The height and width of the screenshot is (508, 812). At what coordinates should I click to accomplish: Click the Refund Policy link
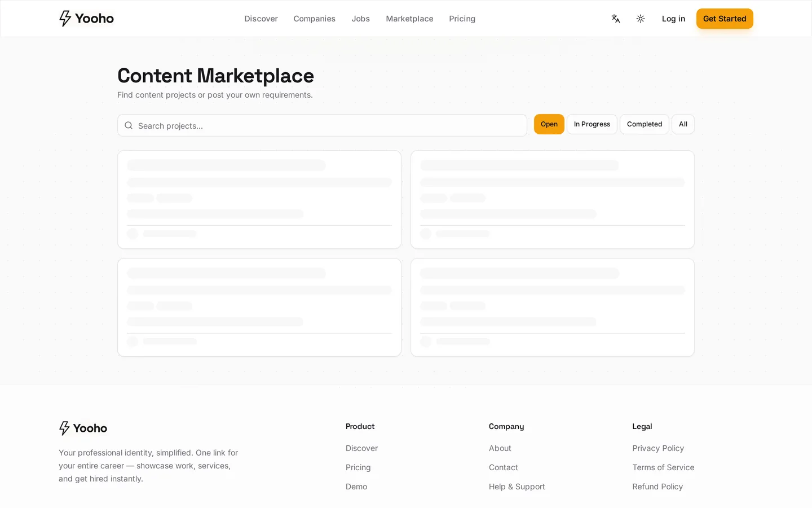[657, 487]
